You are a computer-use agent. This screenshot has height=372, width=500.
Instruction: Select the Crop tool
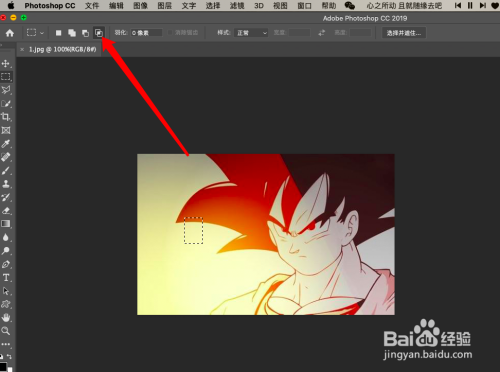(x=6, y=117)
